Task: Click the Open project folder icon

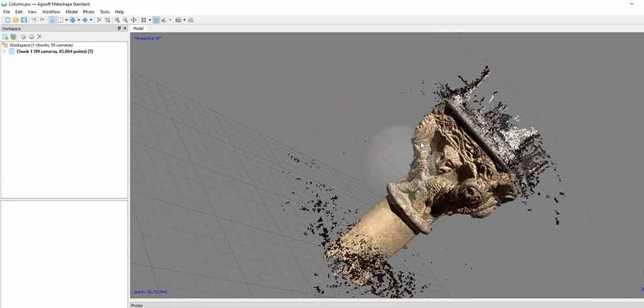Action: [16, 20]
